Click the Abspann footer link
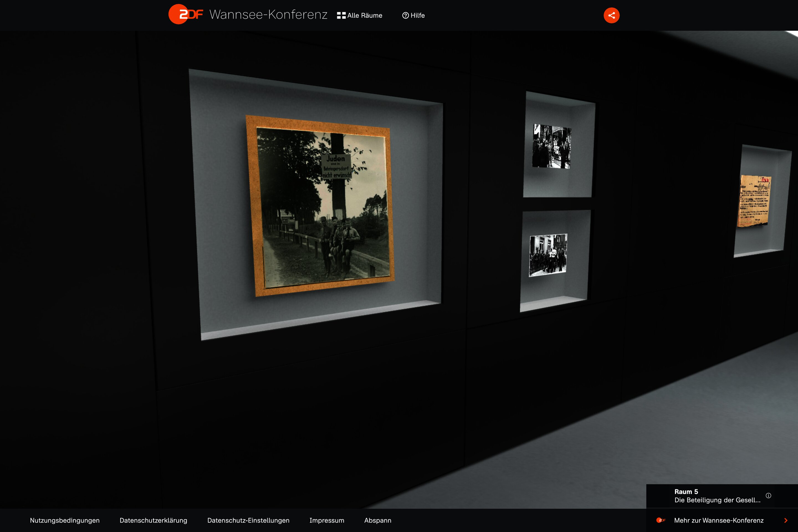This screenshot has height=532, width=798. [378, 520]
